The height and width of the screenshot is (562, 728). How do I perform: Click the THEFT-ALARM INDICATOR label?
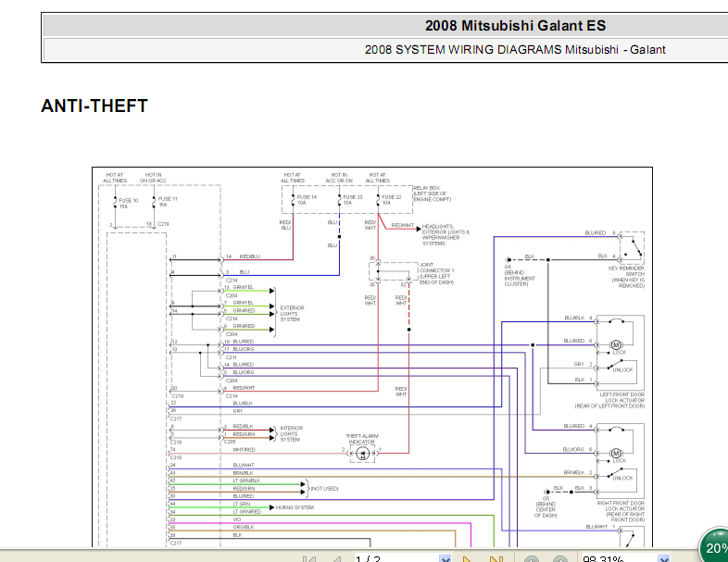click(x=361, y=439)
